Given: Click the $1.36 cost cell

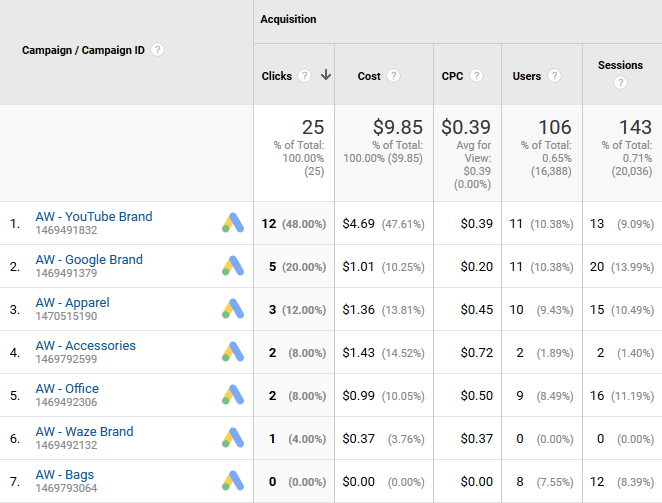Looking at the screenshot, I should point(383,310).
